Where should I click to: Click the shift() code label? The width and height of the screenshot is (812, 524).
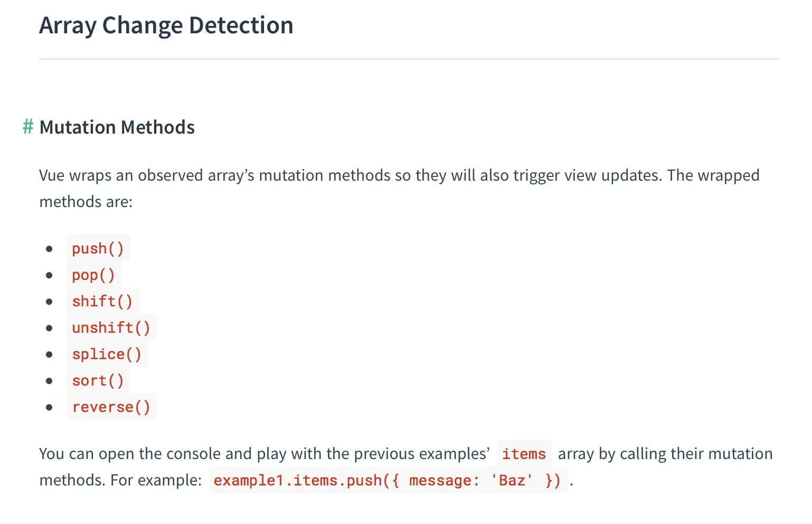(102, 301)
